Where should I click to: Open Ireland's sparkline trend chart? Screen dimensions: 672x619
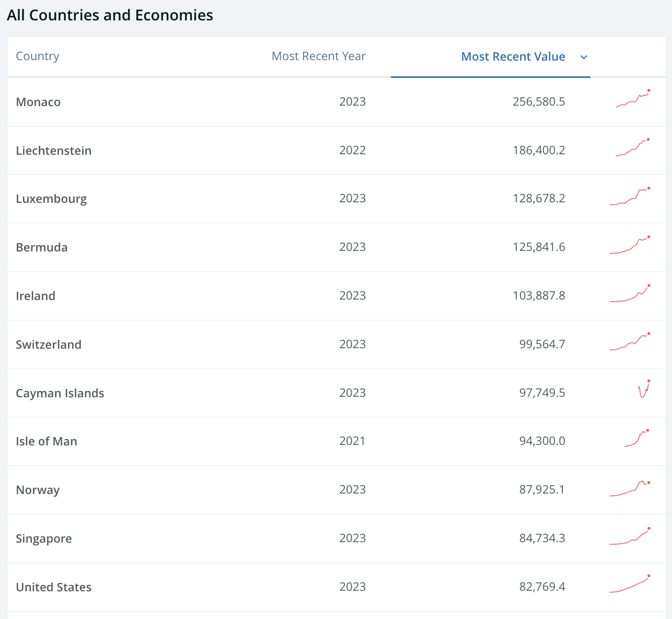[630, 293]
